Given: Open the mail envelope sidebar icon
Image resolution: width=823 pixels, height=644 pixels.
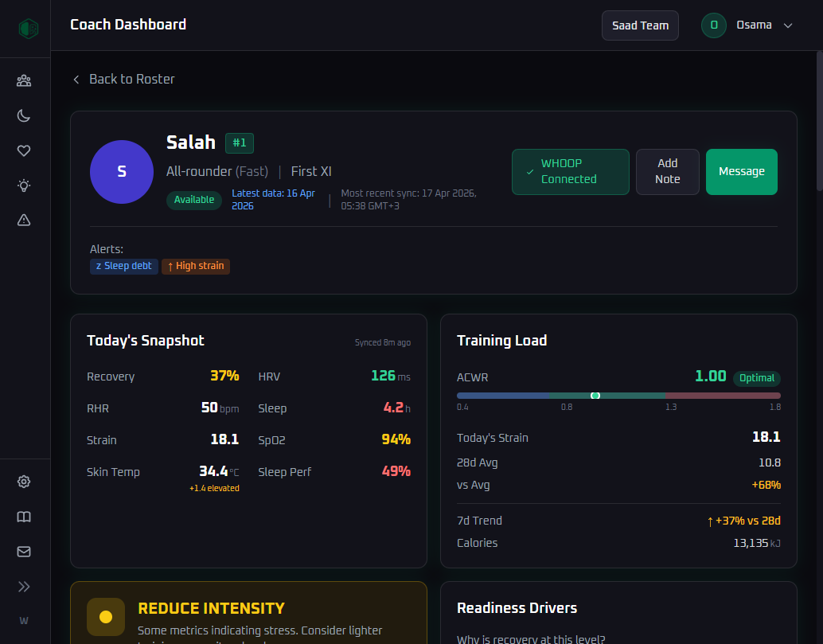Looking at the screenshot, I should pyautogui.click(x=24, y=552).
